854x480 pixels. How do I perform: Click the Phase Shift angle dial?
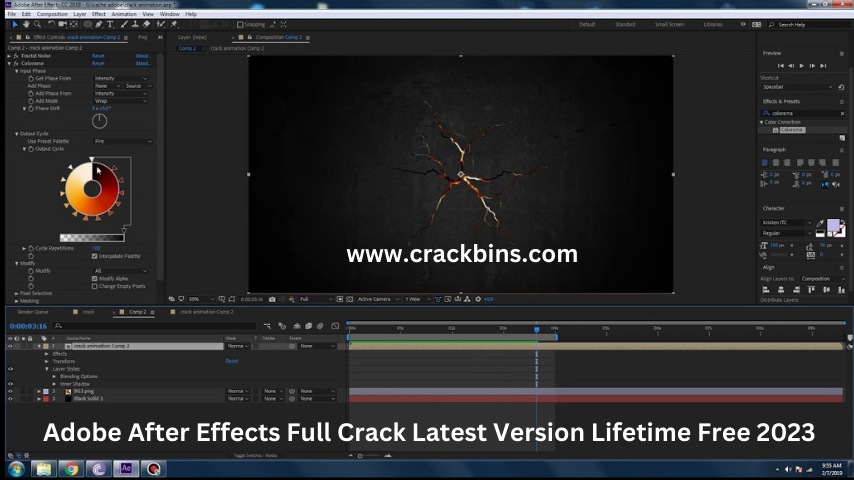coord(99,121)
